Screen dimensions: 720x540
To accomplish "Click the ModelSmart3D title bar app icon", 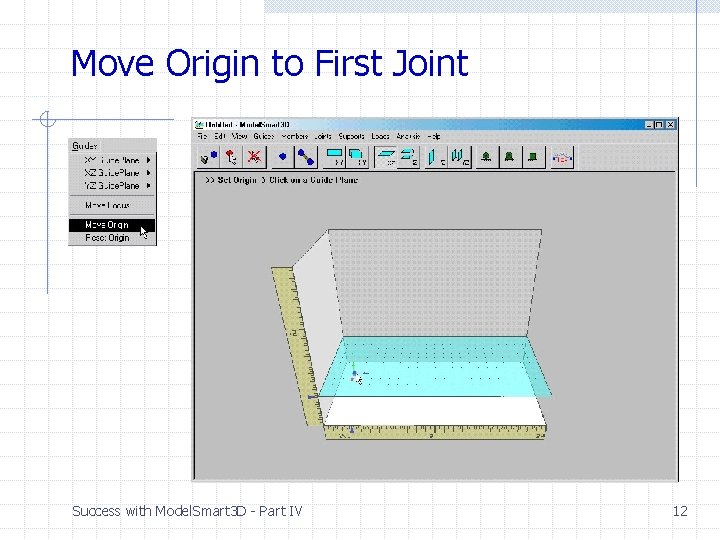I will point(199,125).
